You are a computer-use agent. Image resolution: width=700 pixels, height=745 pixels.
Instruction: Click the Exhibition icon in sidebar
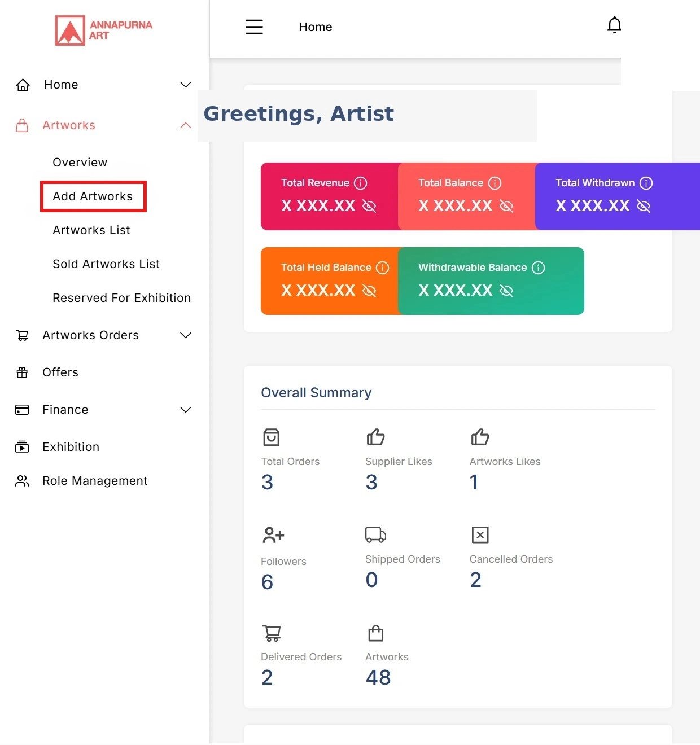tap(22, 447)
